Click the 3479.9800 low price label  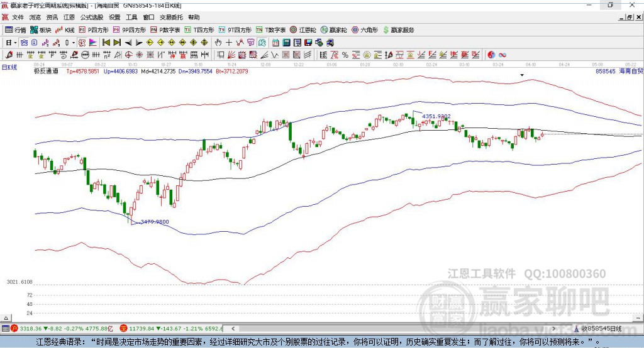[x=155, y=222]
